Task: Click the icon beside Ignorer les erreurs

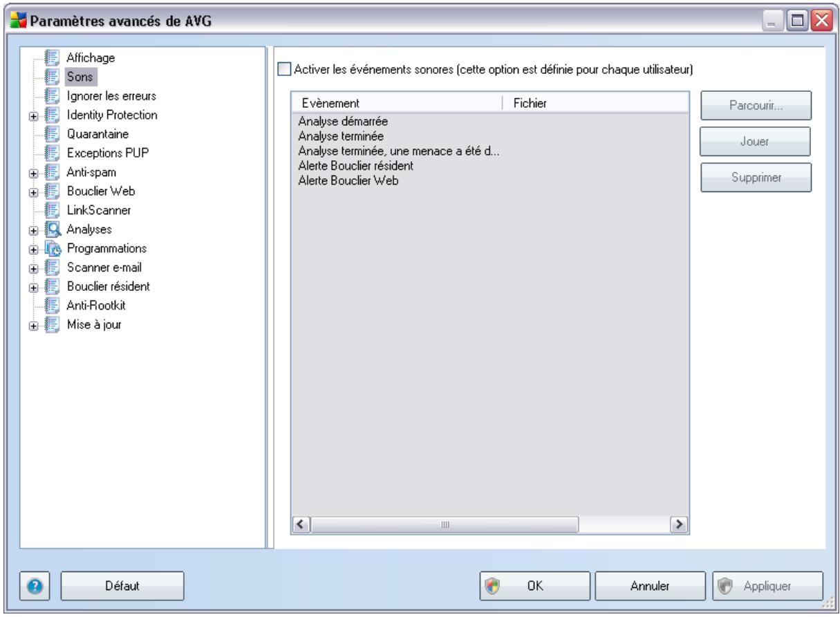Action: [50, 95]
